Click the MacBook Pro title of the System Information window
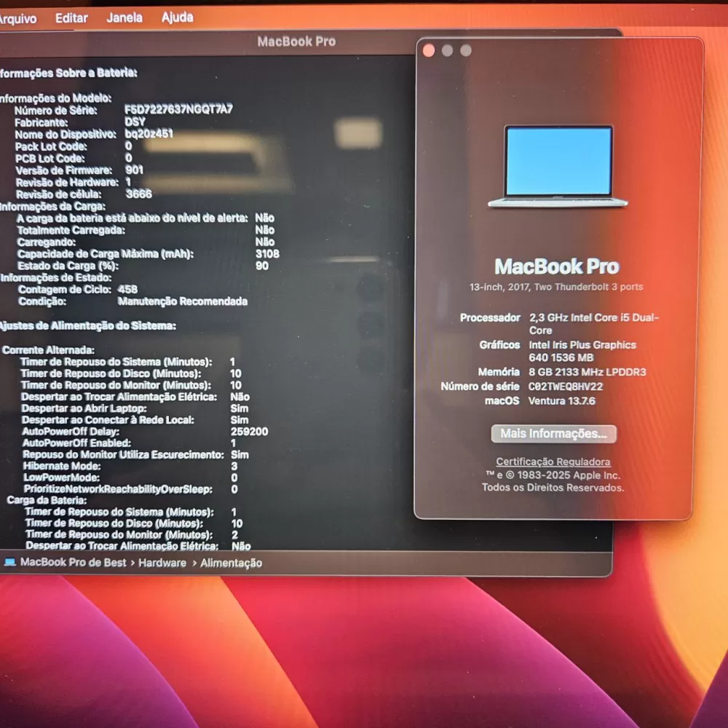The width and height of the screenshot is (728, 728). tap(296, 41)
